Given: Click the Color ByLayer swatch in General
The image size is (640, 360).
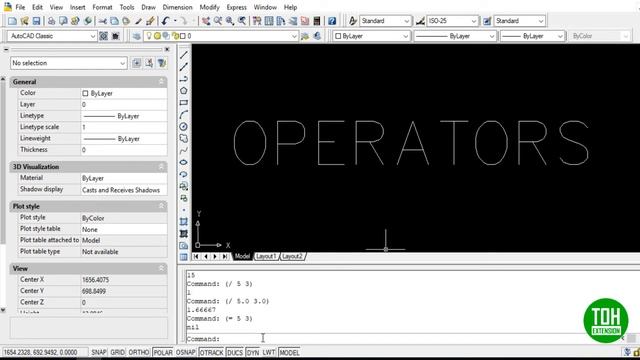Looking at the screenshot, I should (85, 93).
